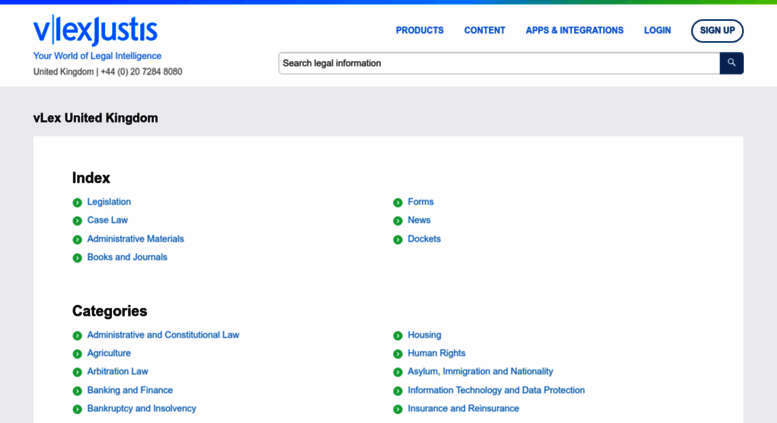Open Apps & Integrations menu
The image size is (777, 423).
coord(574,31)
